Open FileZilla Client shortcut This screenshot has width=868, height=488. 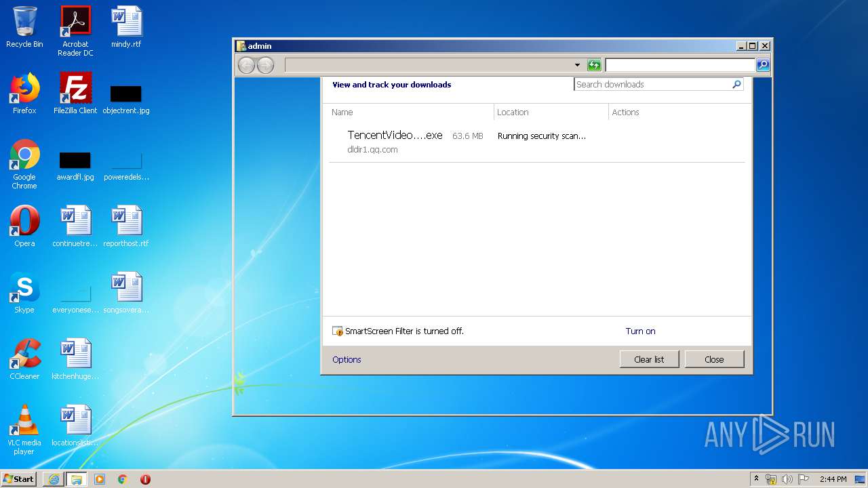(75, 94)
